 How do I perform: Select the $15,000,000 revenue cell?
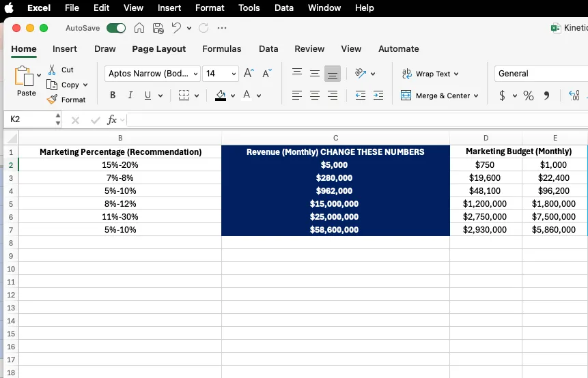(x=335, y=203)
